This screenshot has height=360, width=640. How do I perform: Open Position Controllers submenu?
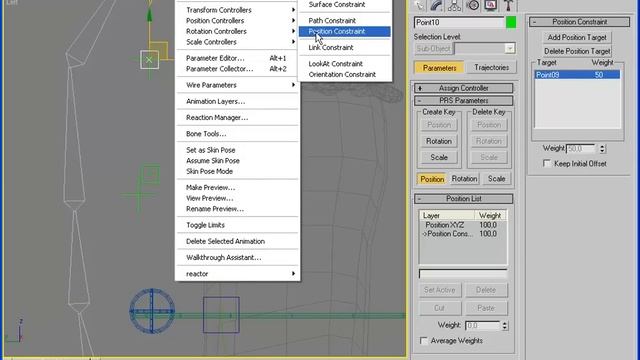[239, 20]
